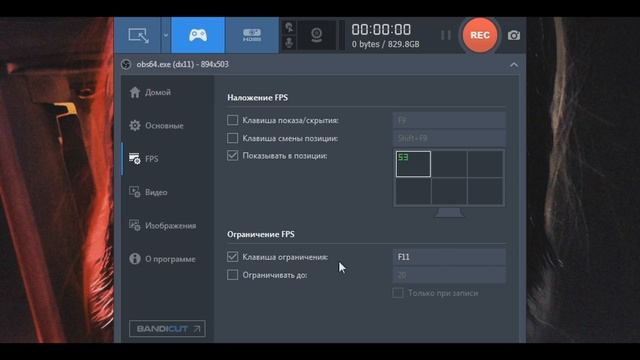
Task: Open the Домой tab
Action: tap(167, 92)
